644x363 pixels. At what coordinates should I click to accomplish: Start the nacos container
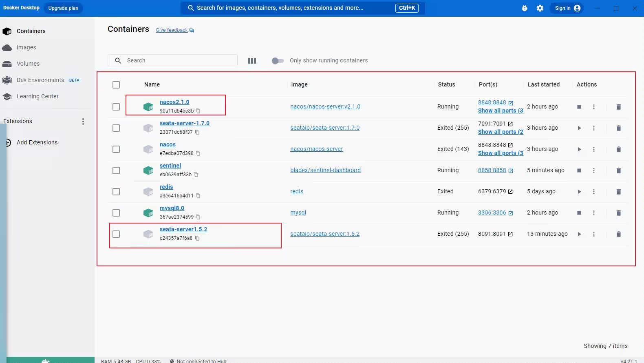click(579, 149)
